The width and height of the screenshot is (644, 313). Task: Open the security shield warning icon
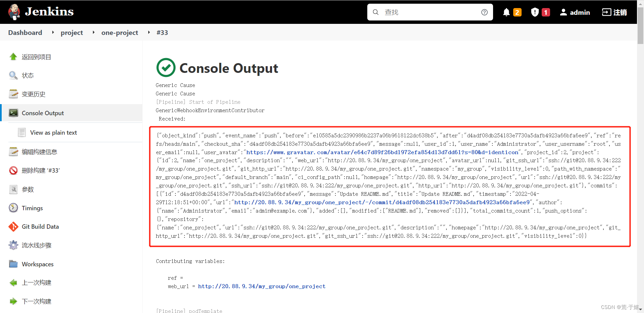(x=535, y=12)
